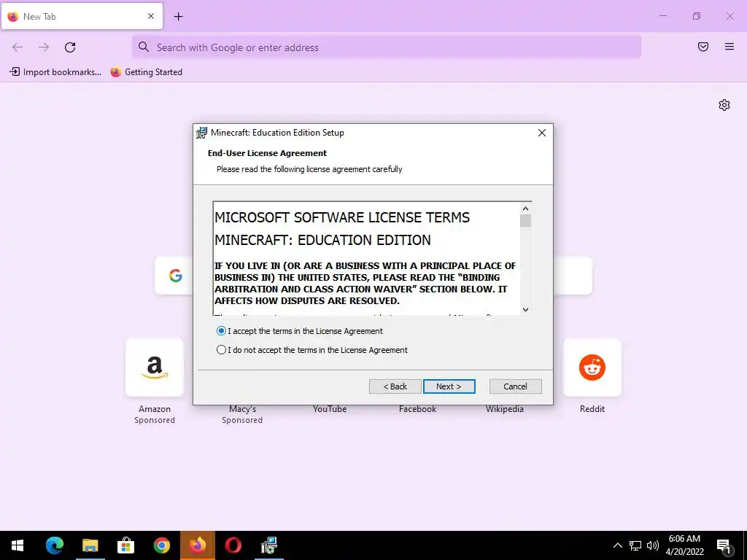Minimize the Firefox window

(x=662, y=16)
